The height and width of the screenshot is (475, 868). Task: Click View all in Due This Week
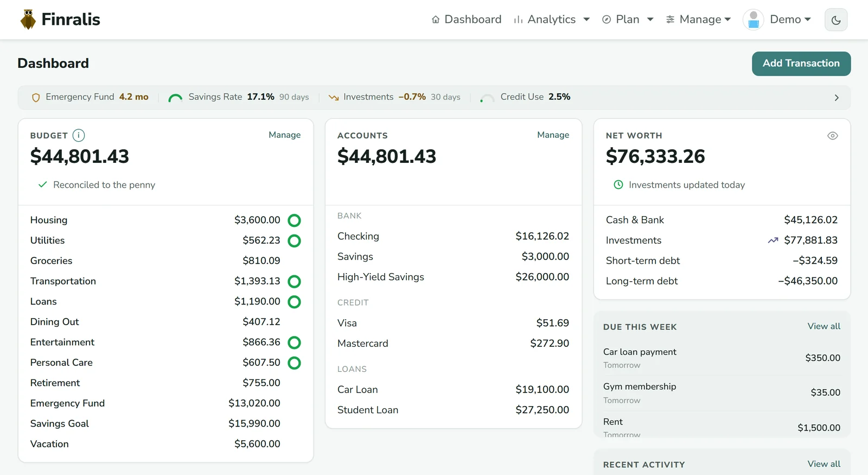pos(824,326)
